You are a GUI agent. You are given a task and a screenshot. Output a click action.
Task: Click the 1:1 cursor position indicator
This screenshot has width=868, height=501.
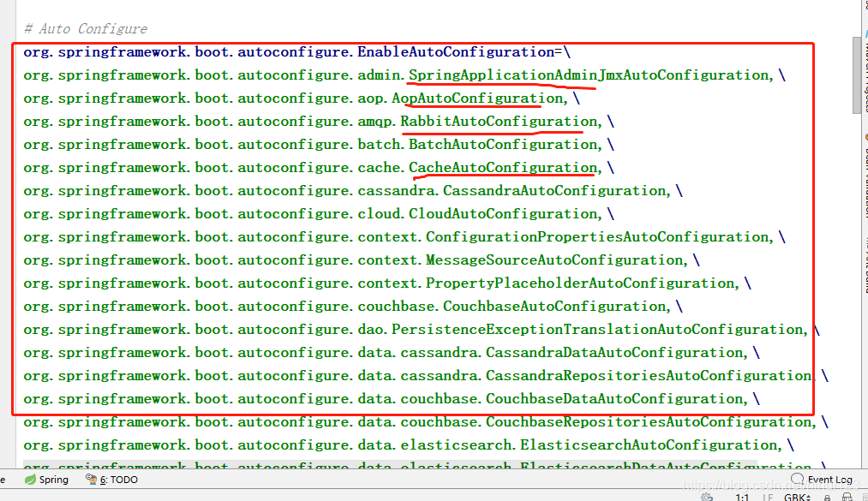pos(742,498)
